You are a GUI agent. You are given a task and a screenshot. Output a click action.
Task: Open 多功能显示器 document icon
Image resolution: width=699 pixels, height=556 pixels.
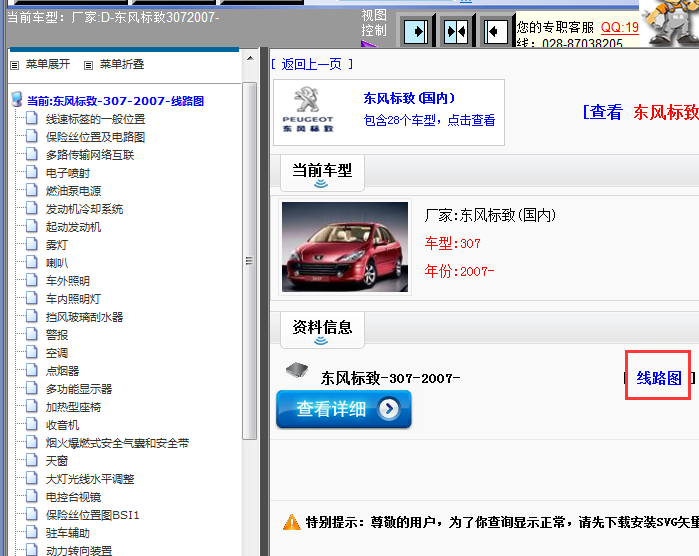[32, 388]
